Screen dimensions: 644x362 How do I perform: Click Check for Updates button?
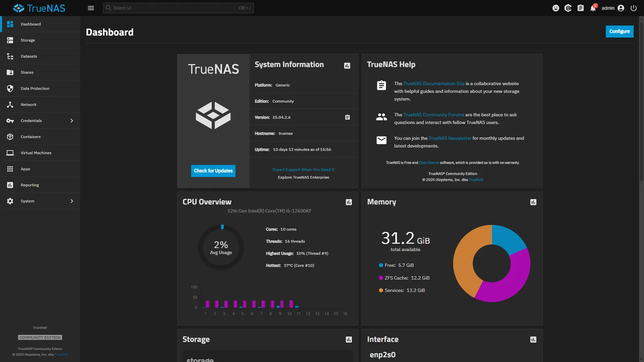click(213, 171)
